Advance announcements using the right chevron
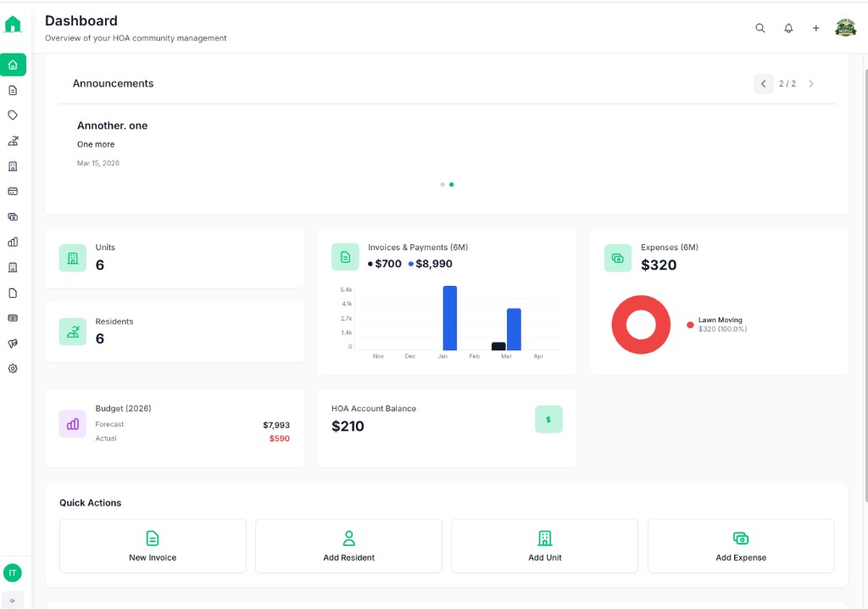 [811, 83]
